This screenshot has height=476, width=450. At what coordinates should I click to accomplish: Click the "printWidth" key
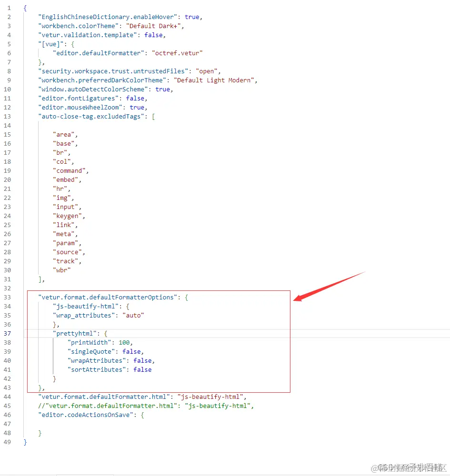click(89, 343)
